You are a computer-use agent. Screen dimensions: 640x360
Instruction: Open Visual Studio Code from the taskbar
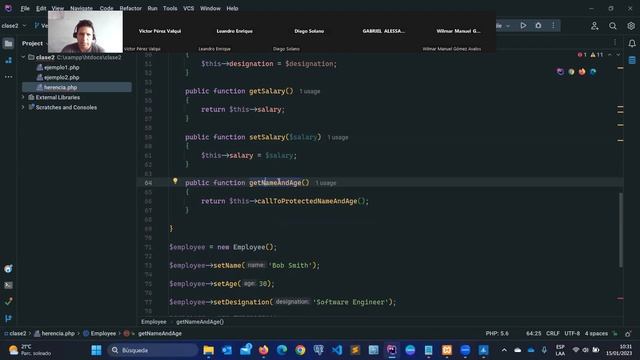tap(337, 350)
